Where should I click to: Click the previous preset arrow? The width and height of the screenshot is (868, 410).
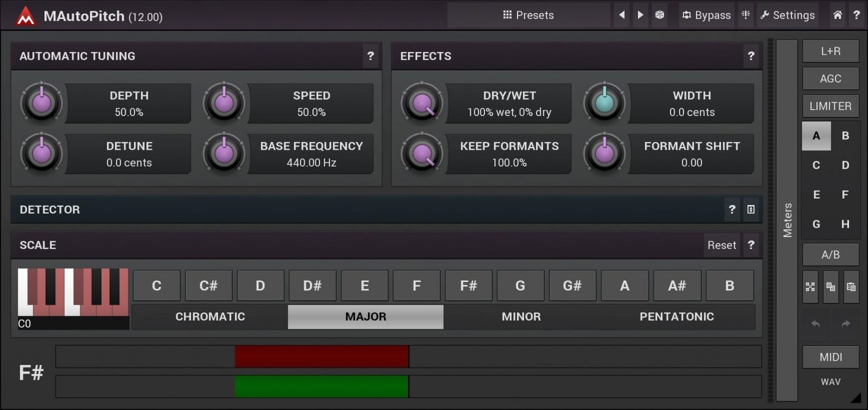[622, 15]
